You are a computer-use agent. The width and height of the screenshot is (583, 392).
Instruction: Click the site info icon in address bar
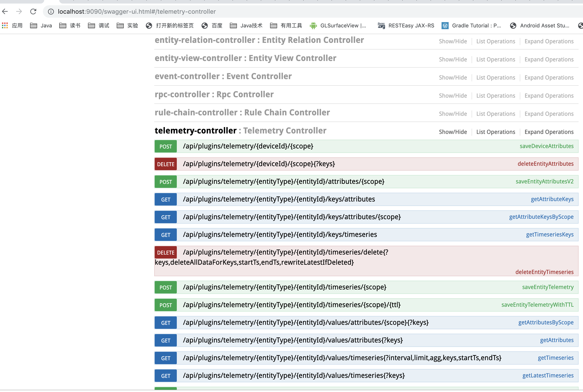tap(51, 11)
